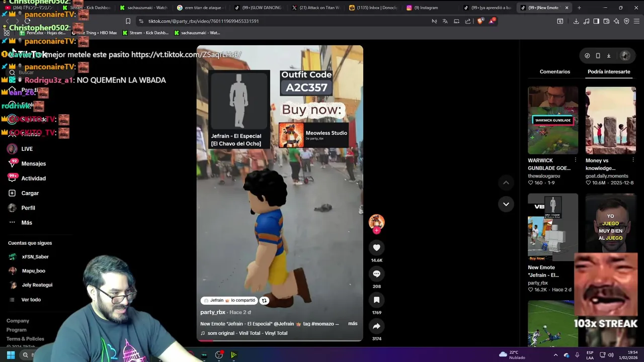This screenshot has width=644, height=362.
Task: Open the volume speaker icon in the tray
Action: point(611,355)
